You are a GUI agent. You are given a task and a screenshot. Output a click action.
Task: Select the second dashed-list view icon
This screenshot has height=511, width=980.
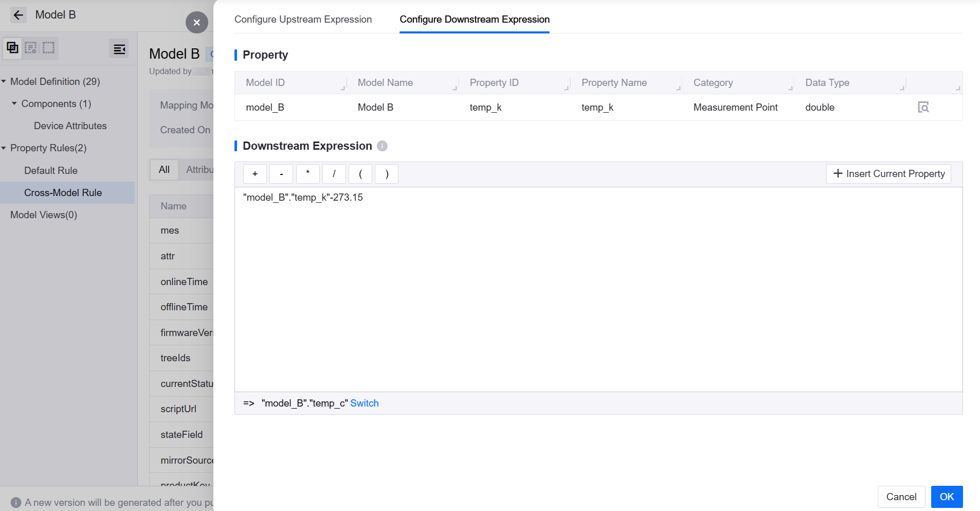coord(31,48)
